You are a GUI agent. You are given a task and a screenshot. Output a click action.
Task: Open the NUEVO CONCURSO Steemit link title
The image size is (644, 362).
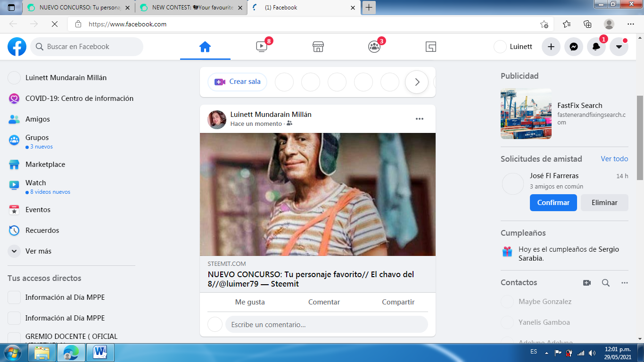coord(311,279)
